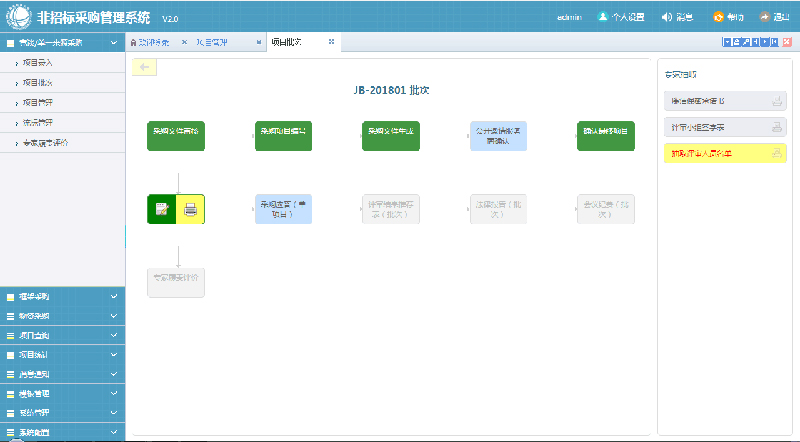This screenshot has height=442, width=800.
Task: Click the light blue 公开邀请 confirmation workflow node
Action: click(x=498, y=136)
